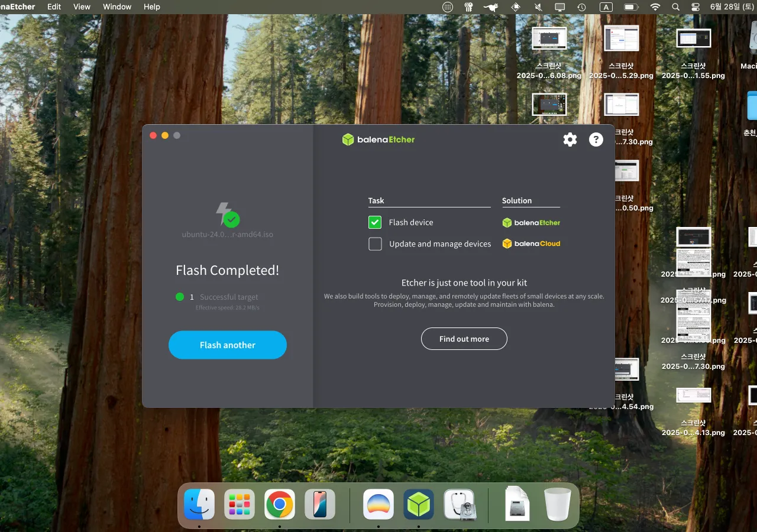This screenshot has width=757, height=532.
Task: Open screenshot thumbnail ending 6.08.png
Action: [x=549, y=38]
